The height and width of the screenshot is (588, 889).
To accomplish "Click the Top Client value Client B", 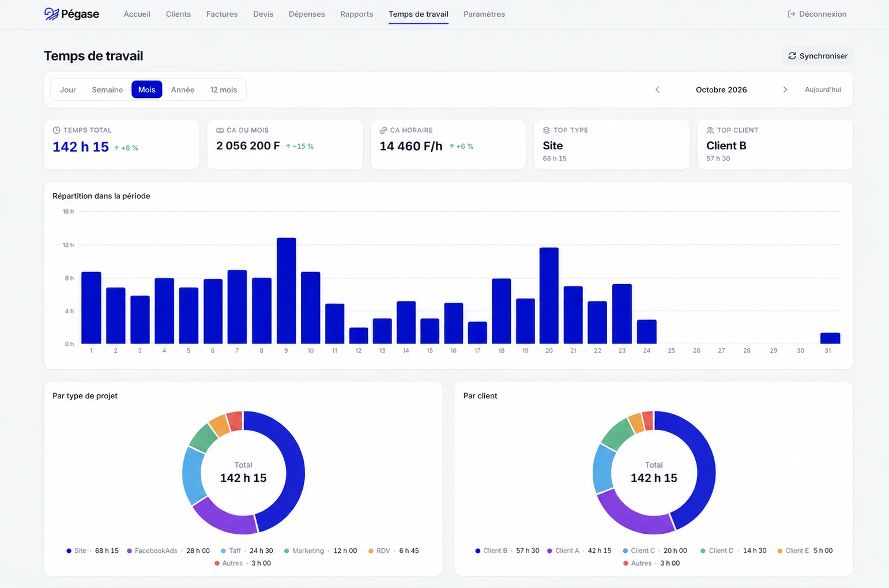I will [x=726, y=146].
